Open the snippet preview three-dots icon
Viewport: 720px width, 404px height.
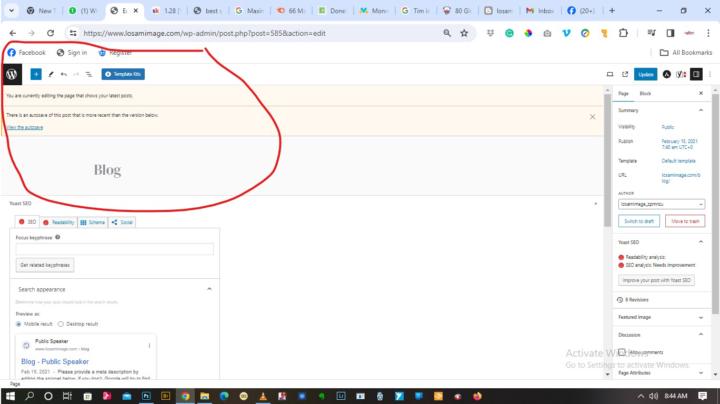tap(149, 345)
